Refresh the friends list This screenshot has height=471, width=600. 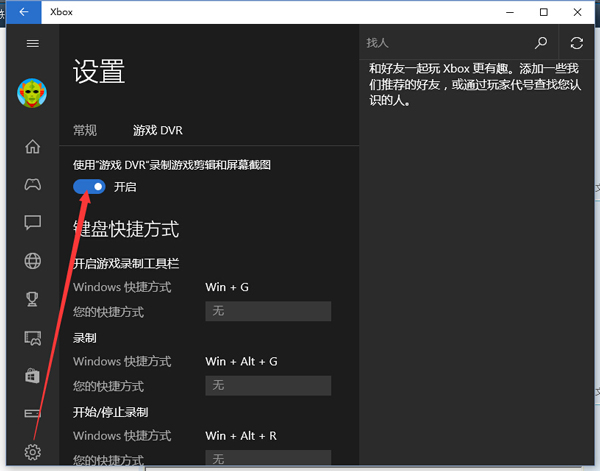click(x=576, y=43)
